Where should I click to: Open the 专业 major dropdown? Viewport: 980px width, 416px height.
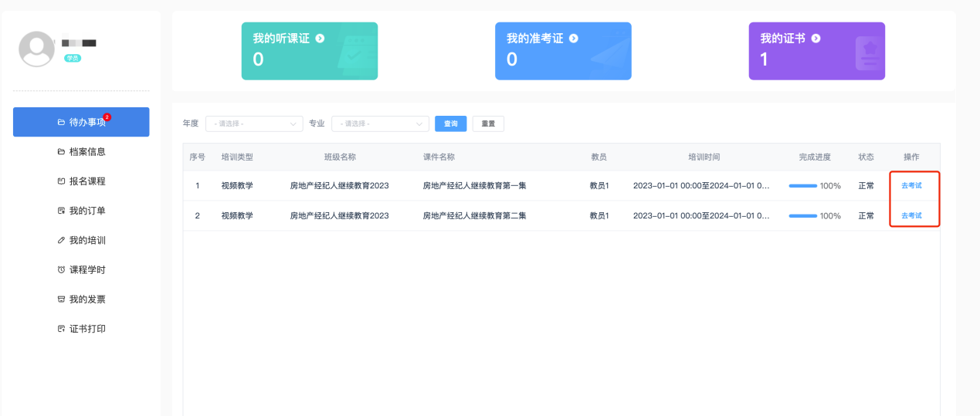coord(380,123)
